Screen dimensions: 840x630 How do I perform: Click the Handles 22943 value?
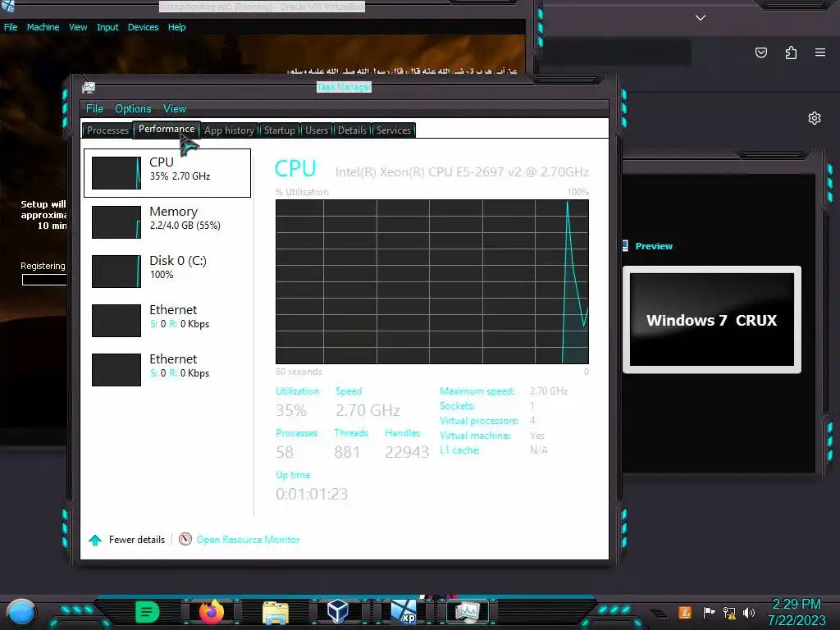click(407, 452)
